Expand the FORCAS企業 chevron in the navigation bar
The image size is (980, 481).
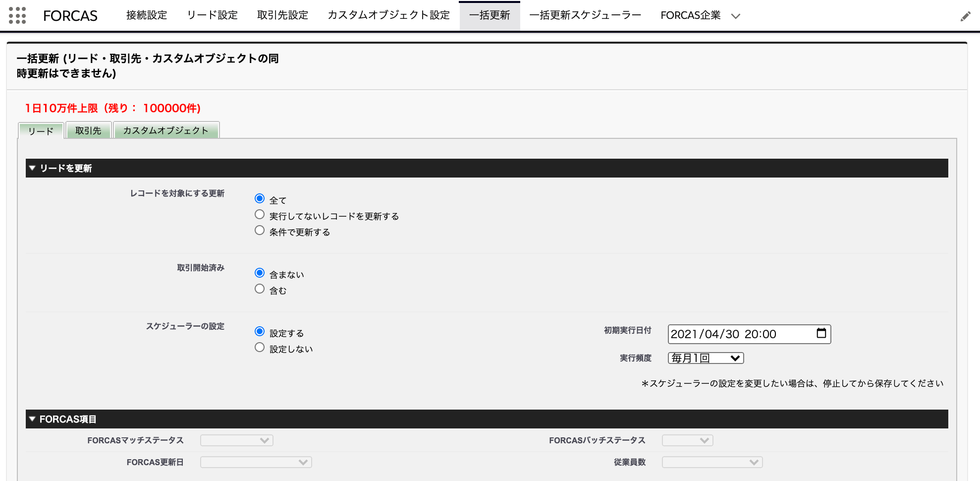click(x=735, y=15)
